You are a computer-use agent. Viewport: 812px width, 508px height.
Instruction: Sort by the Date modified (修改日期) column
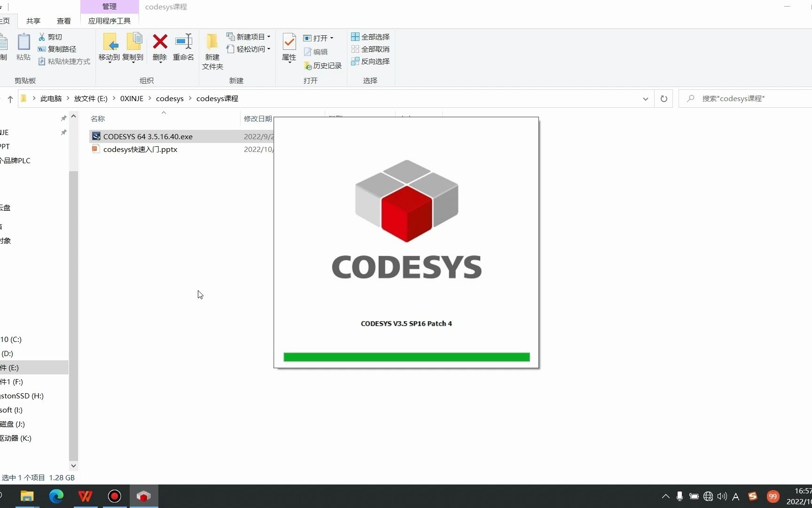[258, 119]
